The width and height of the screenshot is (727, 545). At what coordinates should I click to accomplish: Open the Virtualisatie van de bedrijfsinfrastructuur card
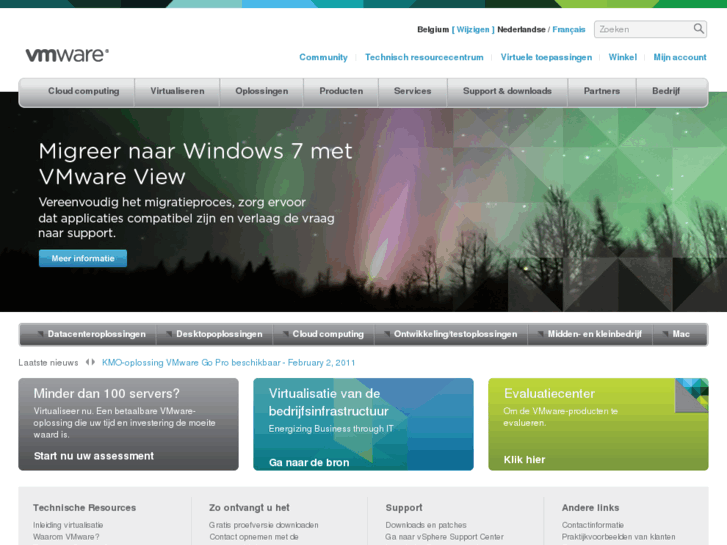click(363, 424)
